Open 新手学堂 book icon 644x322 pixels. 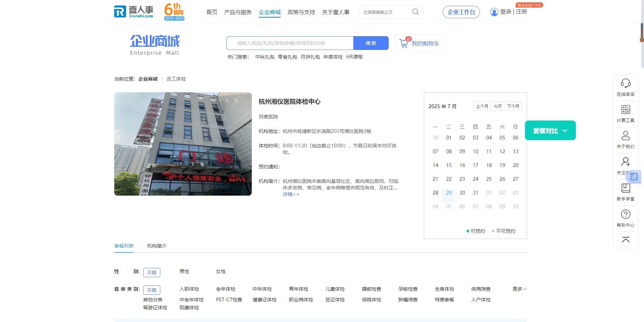tap(625, 188)
